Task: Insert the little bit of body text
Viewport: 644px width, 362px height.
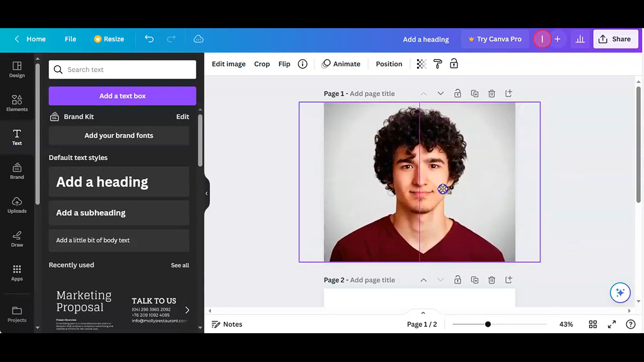Action: pos(119,240)
